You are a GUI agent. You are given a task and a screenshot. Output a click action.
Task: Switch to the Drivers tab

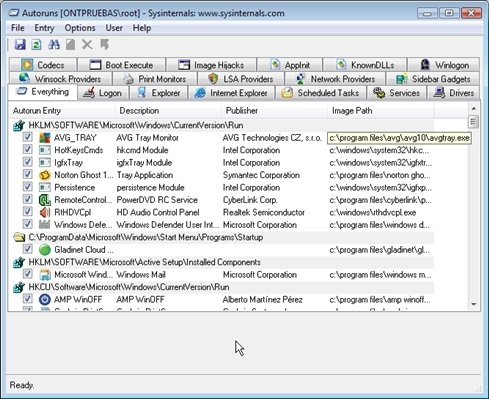click(454, 93)
